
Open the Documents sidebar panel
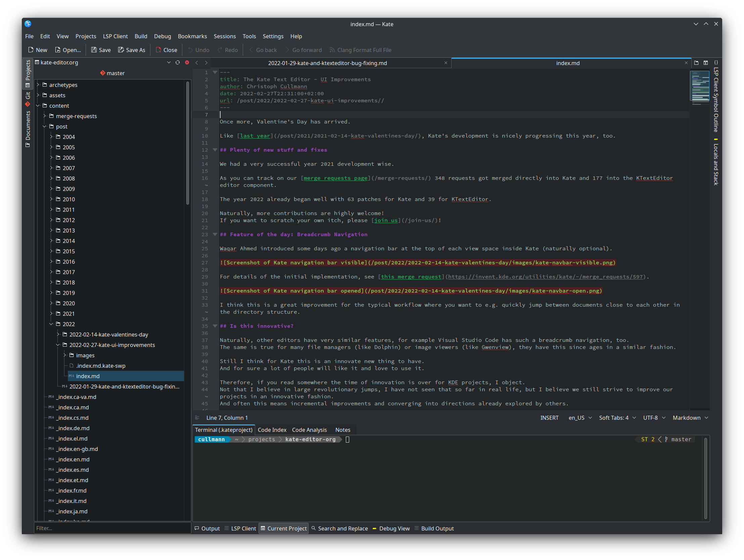click(28, 130)
